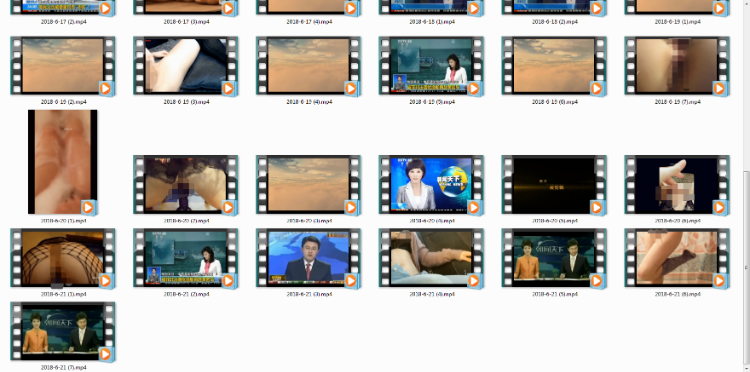Click the play badge on 2018-6-21 (3).mp4
This screenshot has height=372, width=750.
coord(351,281)
